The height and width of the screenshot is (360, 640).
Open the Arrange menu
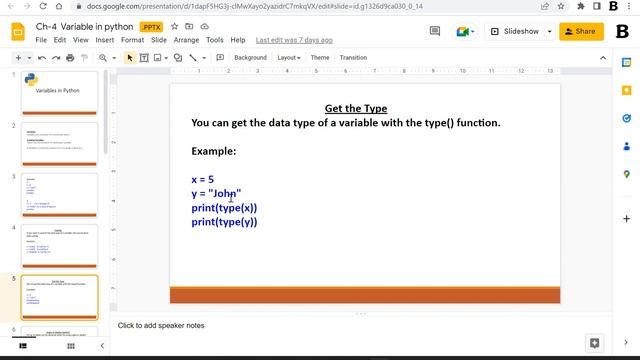point(187,40)
